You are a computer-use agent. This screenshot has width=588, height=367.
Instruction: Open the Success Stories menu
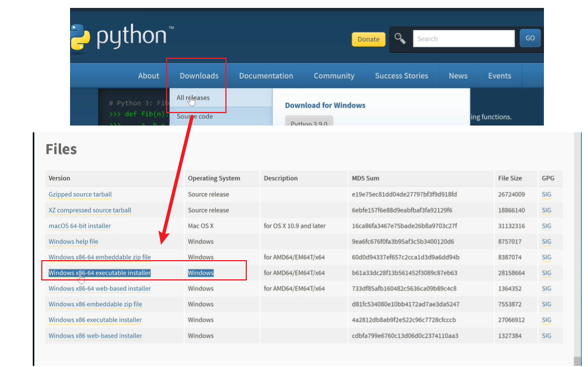pos(402,76)
